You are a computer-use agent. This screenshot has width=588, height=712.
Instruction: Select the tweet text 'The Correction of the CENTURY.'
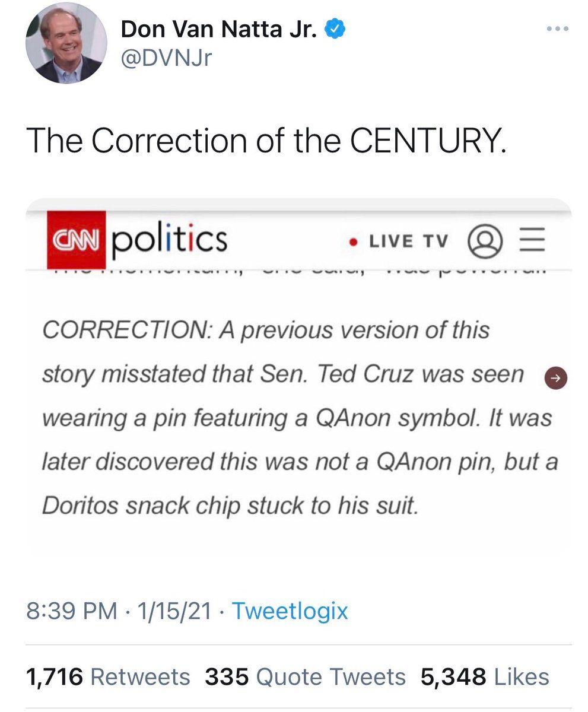pyautogui.click(x=266, y=140)
